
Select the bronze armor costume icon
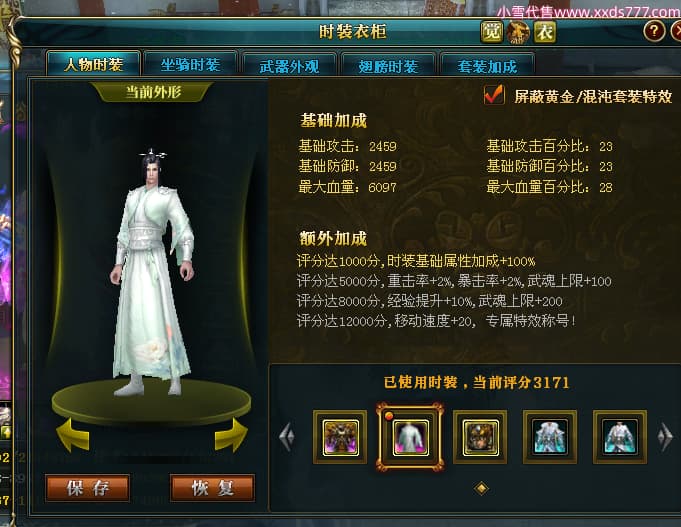[x=480, y=437]
